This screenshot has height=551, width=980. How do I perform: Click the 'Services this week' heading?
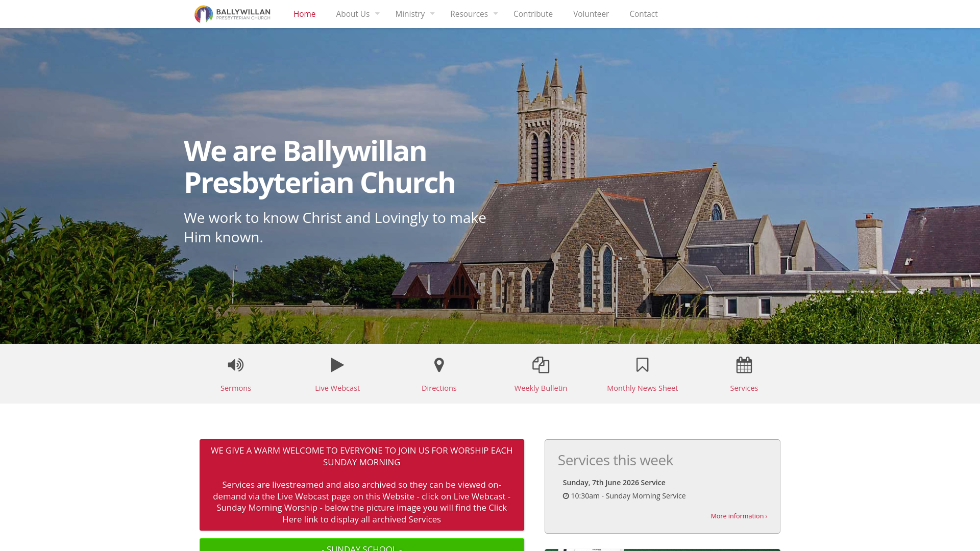click(x=615, y=460)
